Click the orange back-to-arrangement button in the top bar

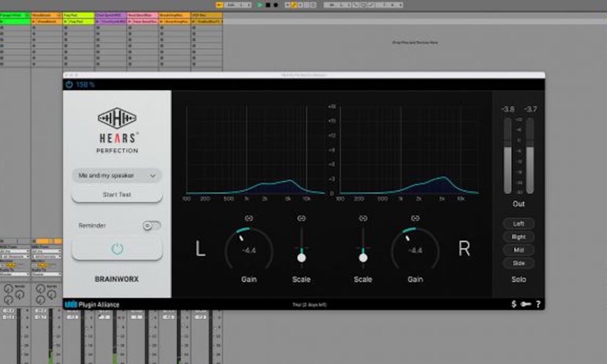tap(219, 5)
